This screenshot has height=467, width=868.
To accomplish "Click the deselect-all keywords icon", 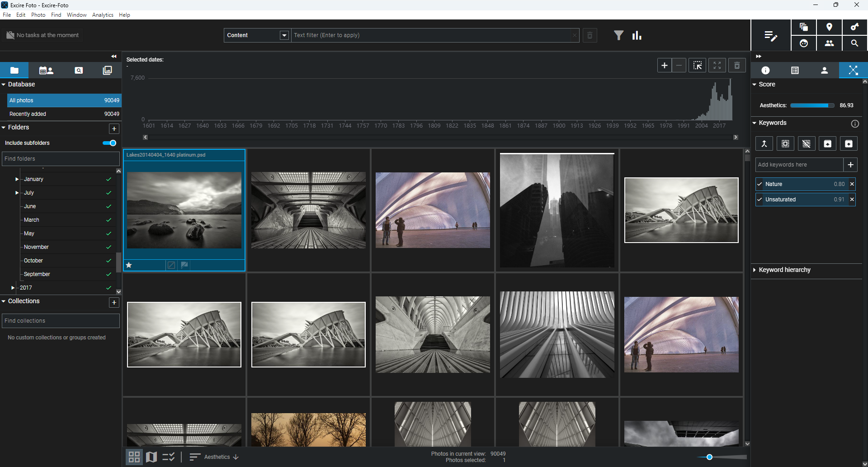I will [x=807, y=144].
